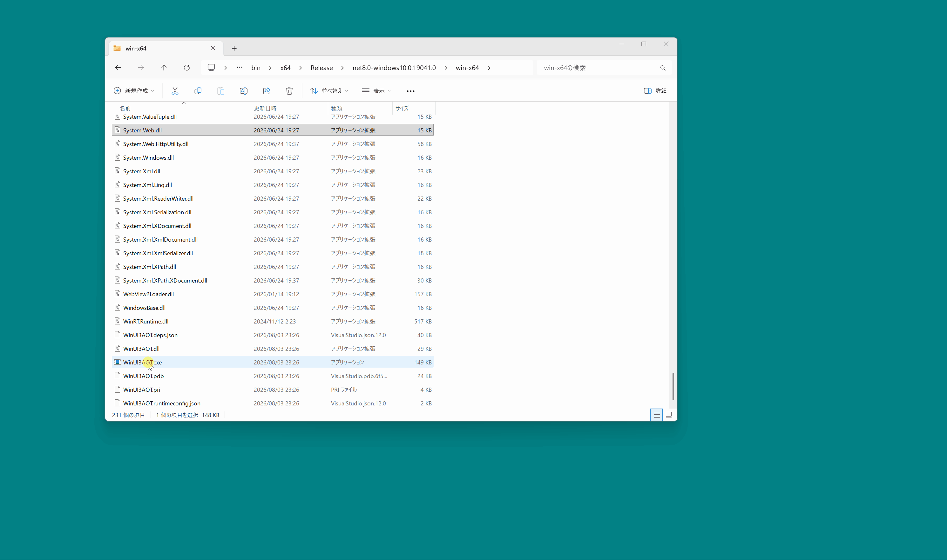Show hidden path segments via ellipsis
947x560 pixels.
240,68
